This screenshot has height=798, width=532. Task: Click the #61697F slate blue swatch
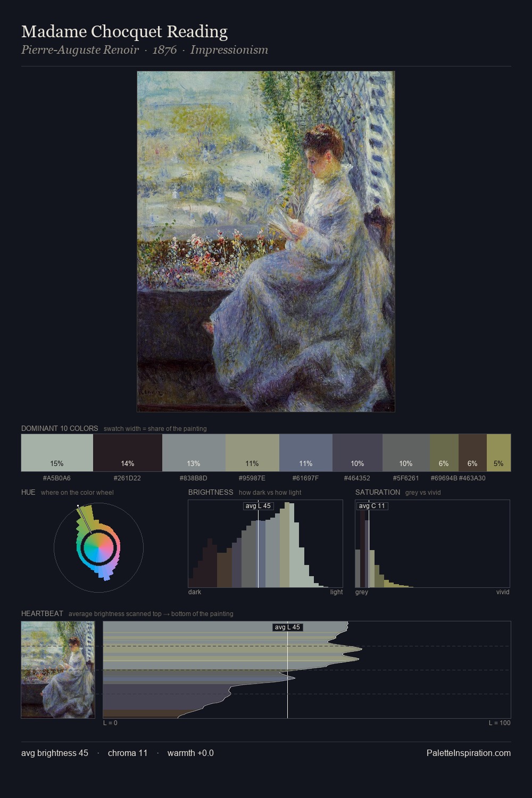306,453
